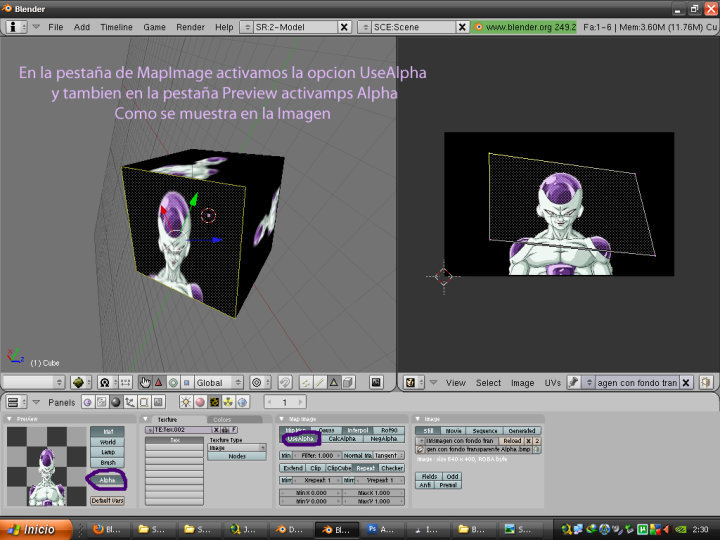Viewport: 720px width, 540px height.
Task: Enable Fields option in Image panel
Action: tap(429, 477)
